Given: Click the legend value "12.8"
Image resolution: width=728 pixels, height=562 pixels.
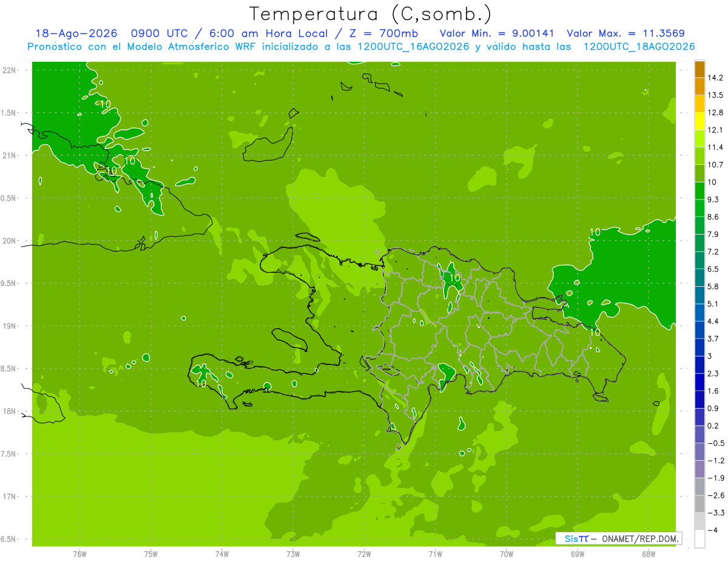Looking at the screenshot, I should tap(716, 113).
